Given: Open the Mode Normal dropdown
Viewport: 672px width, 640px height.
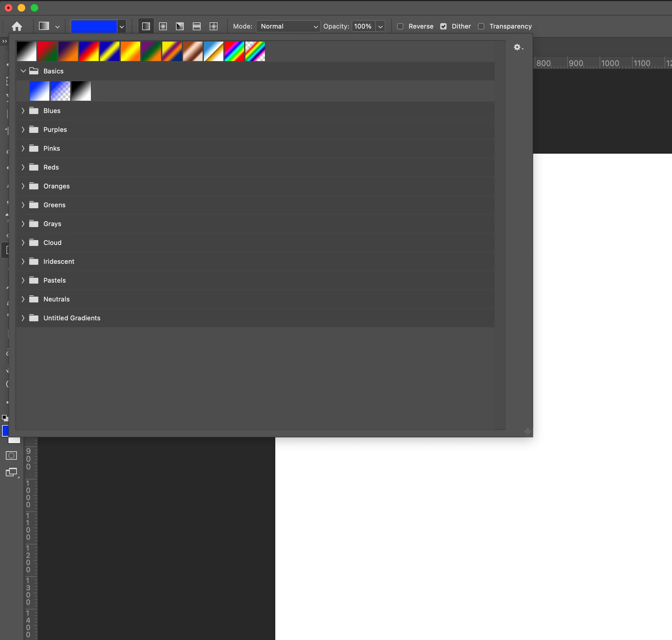Looking at the screenshot, I should (288, 26).
